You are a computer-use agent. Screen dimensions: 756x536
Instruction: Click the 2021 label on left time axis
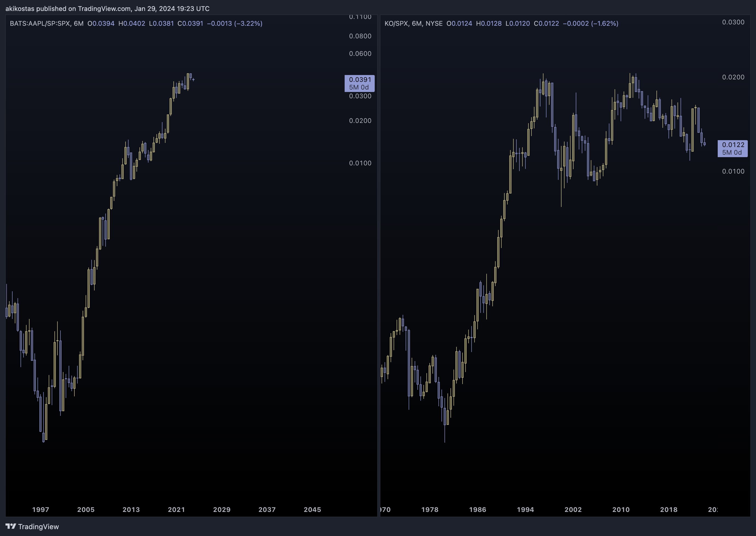coord(176,509)
